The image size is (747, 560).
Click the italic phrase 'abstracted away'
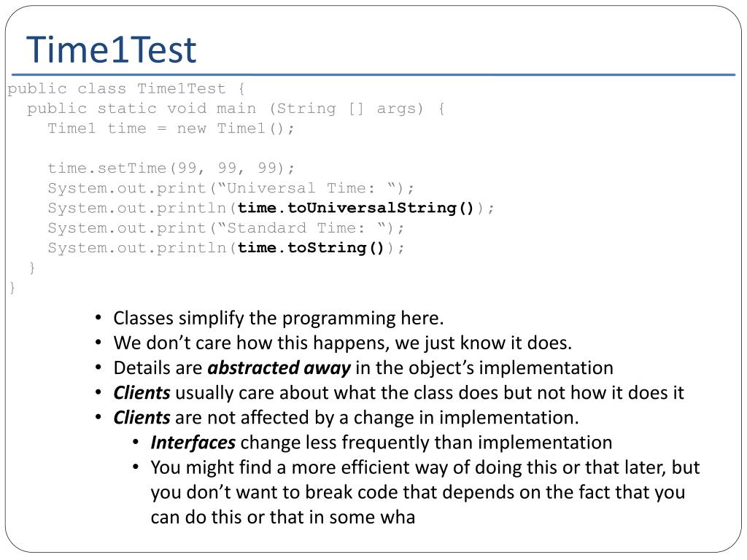point(279,368)
